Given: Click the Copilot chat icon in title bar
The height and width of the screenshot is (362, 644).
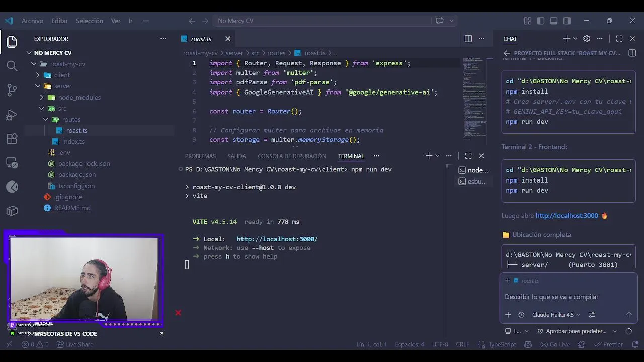Looking at the screenshot, I should 440,21.
